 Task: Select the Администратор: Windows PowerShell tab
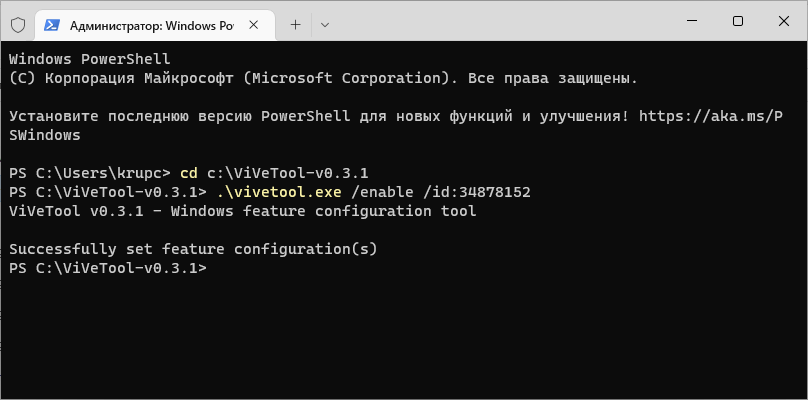pyautogui.click(x=155, y=25)
